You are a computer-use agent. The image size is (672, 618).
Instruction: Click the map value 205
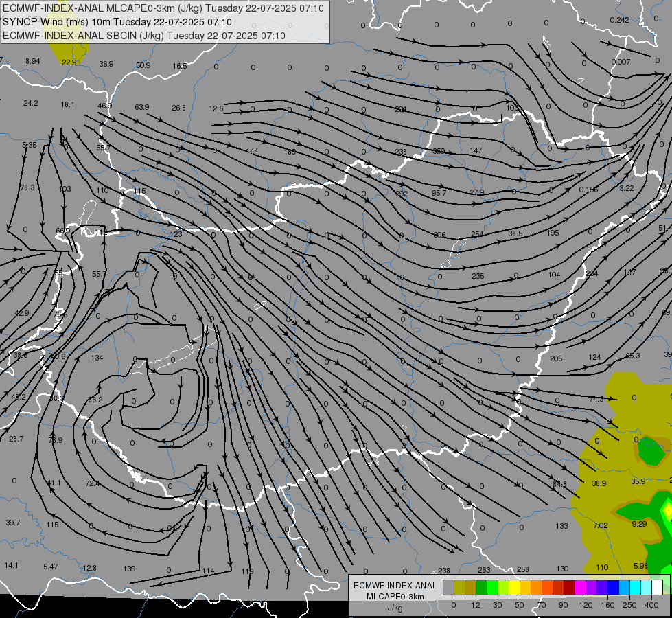pos(556,358)
